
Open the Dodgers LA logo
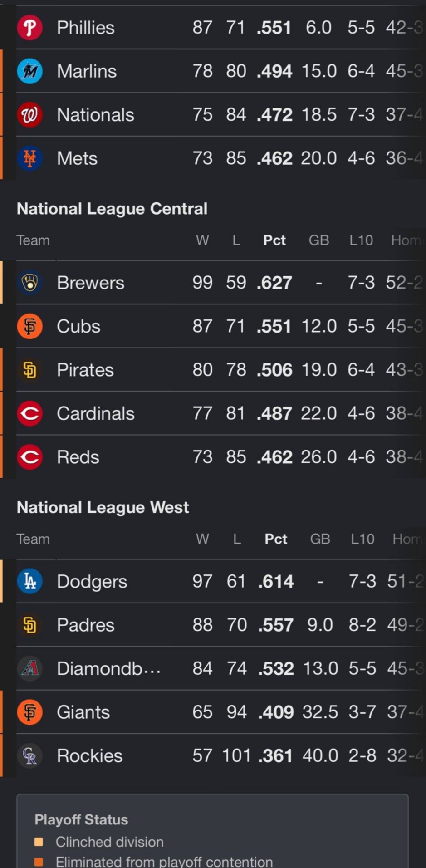click(30, 581)
